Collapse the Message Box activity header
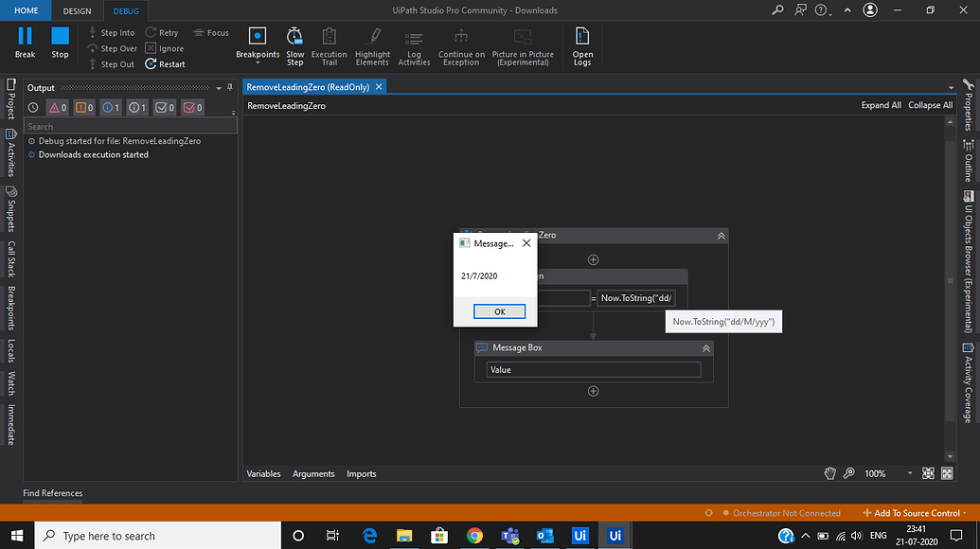This screenshot has width=980, height=549. [x=705, y=347]
